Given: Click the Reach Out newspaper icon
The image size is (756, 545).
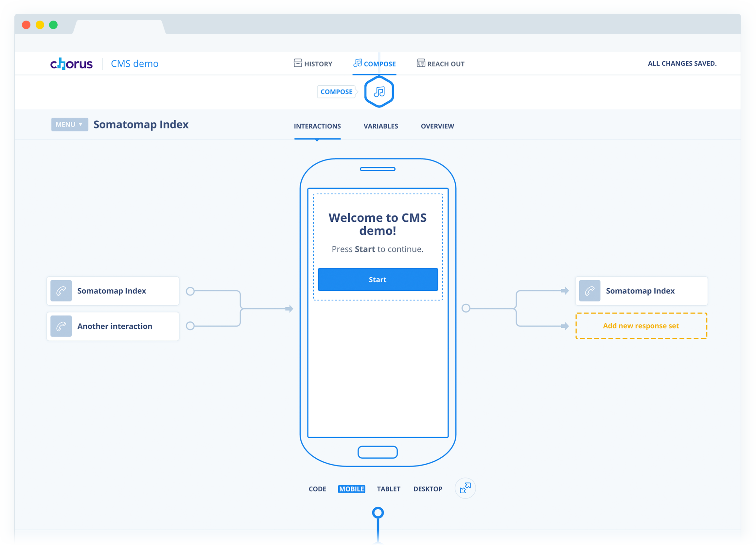Looking at the screenshot, I should 421,63.
